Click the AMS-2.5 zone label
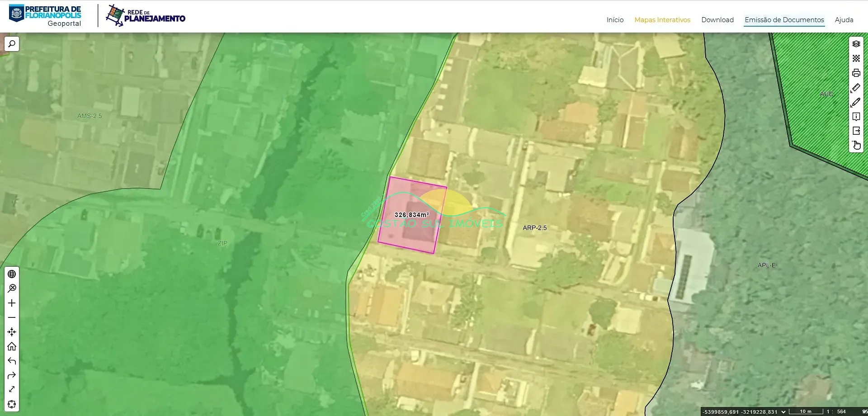Image resolution: width=868 pixels, height=416 pixels. tap(90, 116)
